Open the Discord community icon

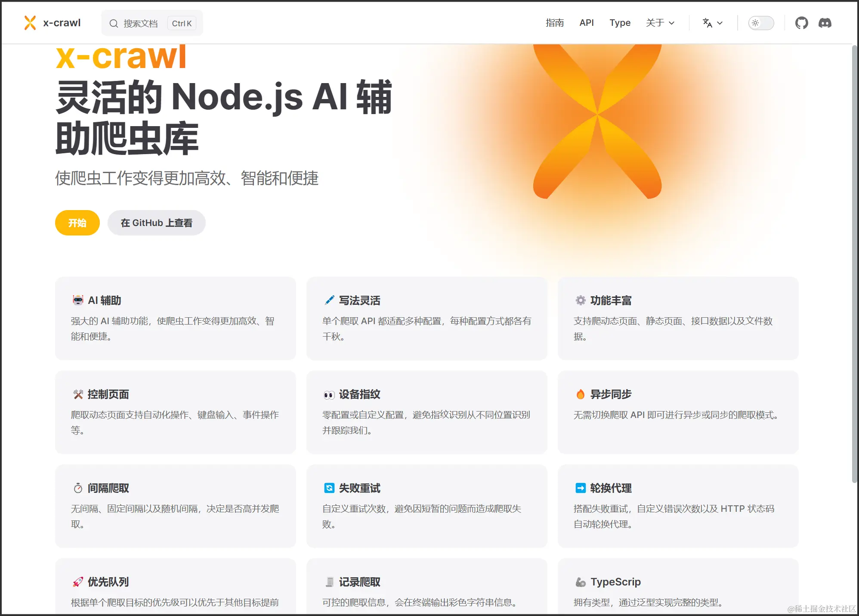tap(825, 23)
